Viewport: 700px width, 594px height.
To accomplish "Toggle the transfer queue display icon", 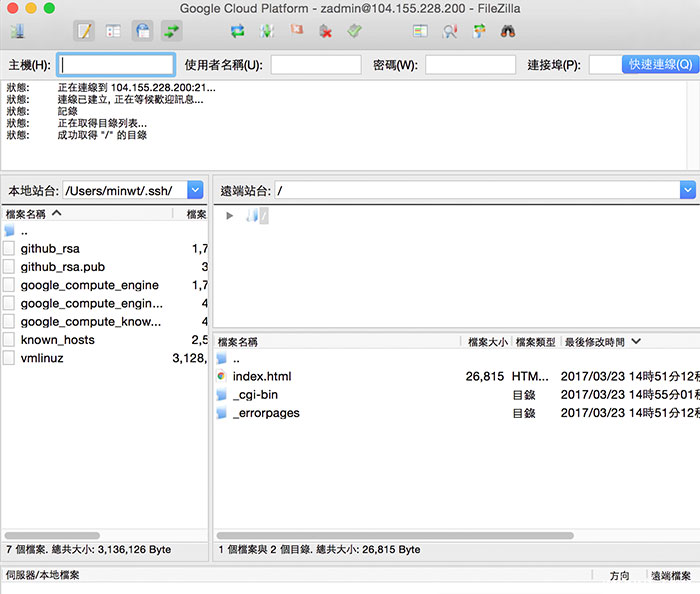I will 172,31.
